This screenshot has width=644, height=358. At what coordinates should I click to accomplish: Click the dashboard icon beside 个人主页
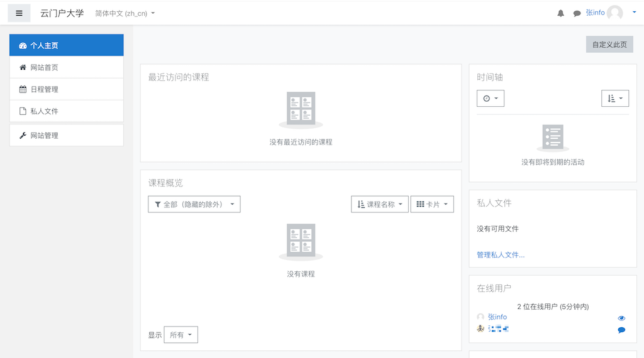click(23, 45)
